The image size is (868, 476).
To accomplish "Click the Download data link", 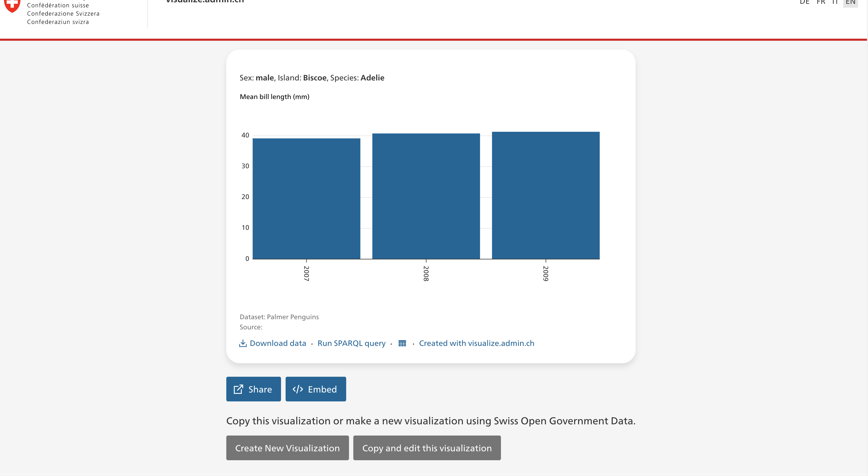I will 278,343.
